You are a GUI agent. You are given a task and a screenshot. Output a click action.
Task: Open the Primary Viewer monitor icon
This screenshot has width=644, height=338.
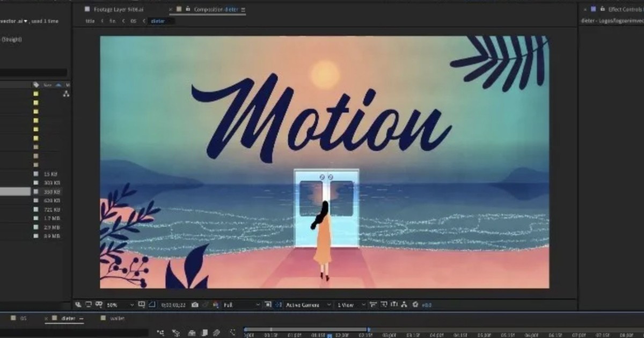point(89,304)
